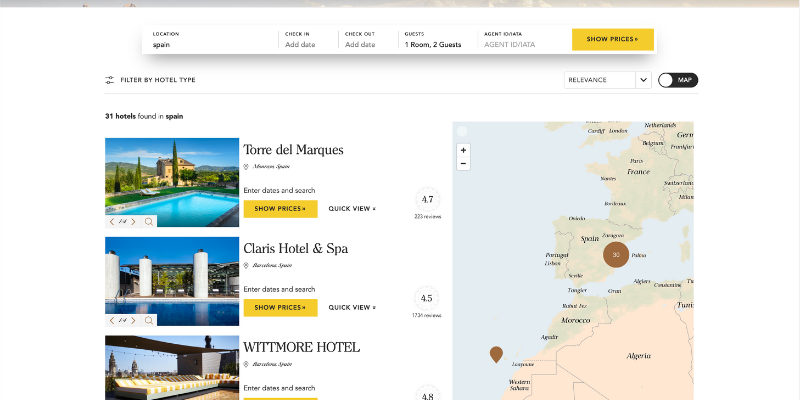Toggle the Map view switch

pyautogui.click(x=677, y=80)
